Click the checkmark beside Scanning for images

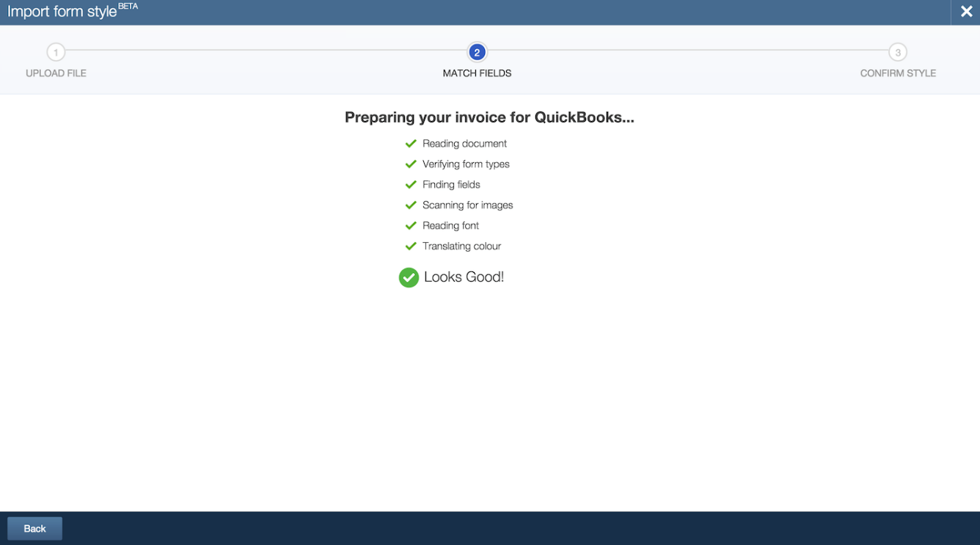coord(411,205)
